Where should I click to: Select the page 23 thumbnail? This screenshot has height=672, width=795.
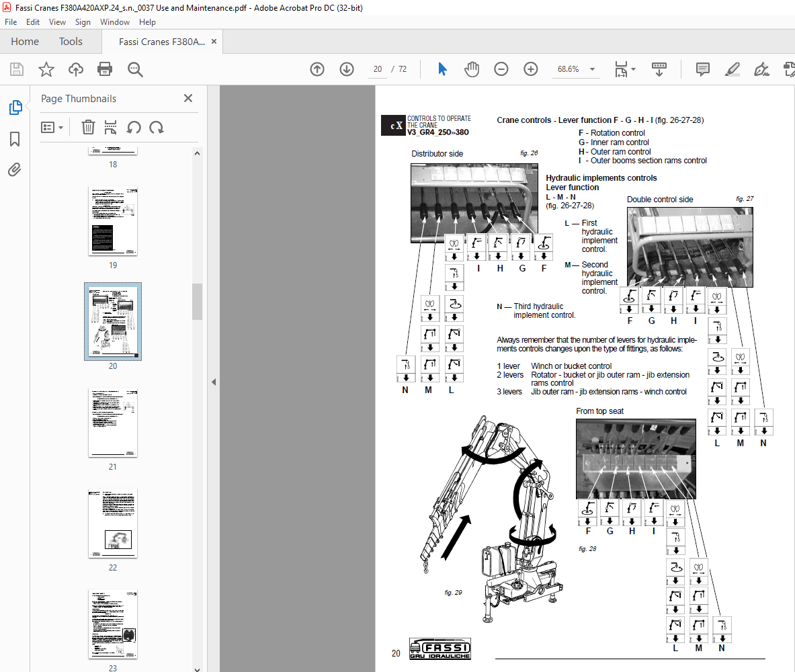tap(112, 624)
